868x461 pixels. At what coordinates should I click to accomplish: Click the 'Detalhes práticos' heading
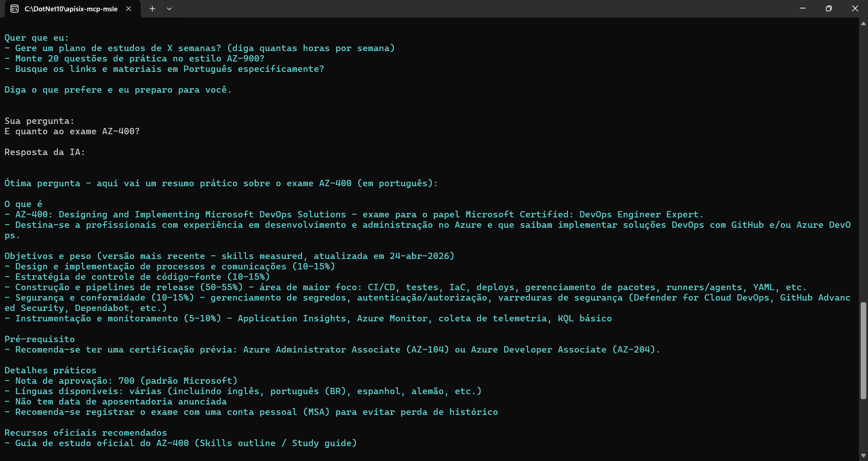coord(50,371)
